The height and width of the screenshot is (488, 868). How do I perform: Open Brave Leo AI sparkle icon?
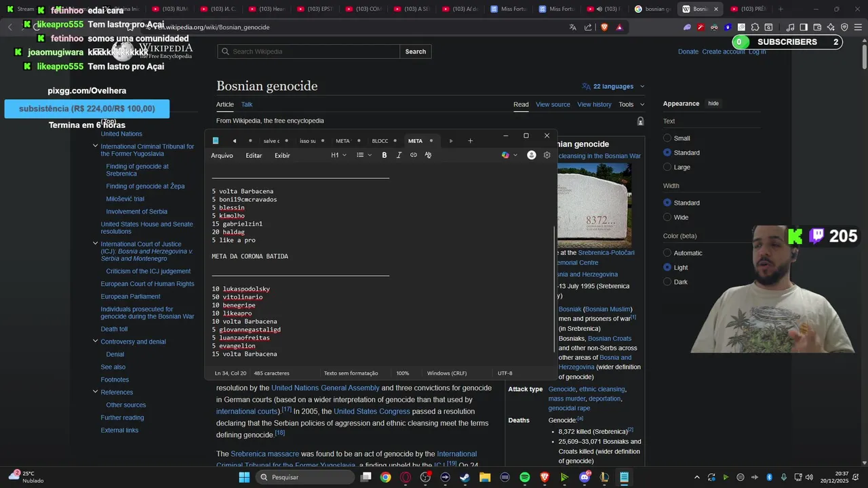click(x=831, y=27)
